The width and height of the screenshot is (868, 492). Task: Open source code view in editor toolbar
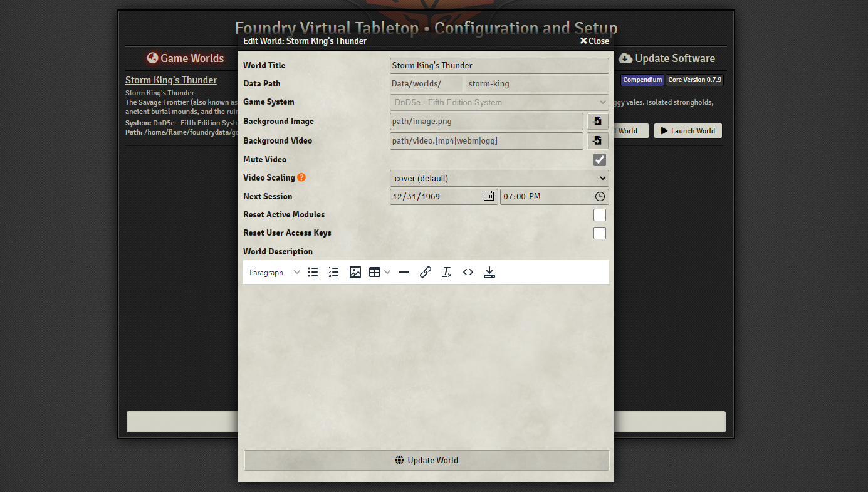[468, 272]
